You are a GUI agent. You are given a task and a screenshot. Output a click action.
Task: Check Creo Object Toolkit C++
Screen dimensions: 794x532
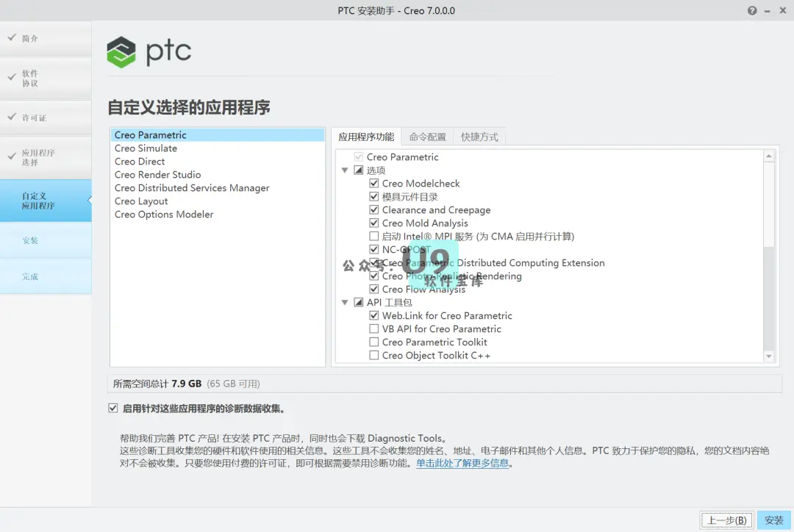coord(373,356)
